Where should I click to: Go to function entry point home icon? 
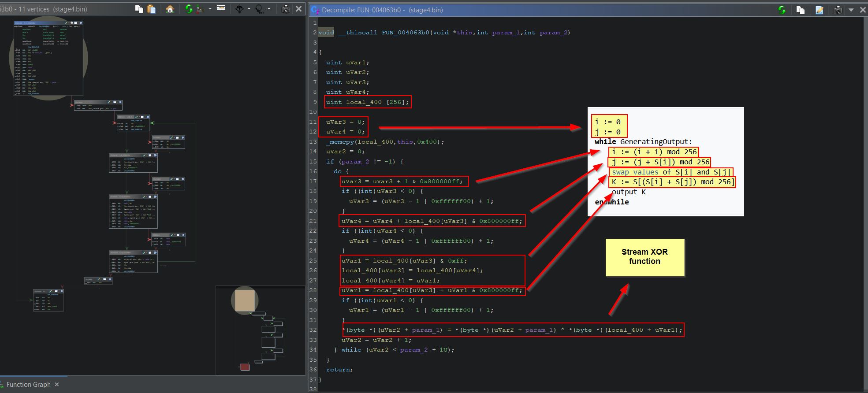click(x=170, y=9)
